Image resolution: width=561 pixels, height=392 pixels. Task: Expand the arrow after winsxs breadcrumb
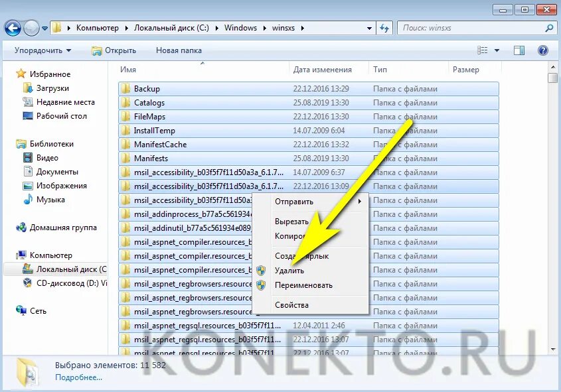[303, 28]
